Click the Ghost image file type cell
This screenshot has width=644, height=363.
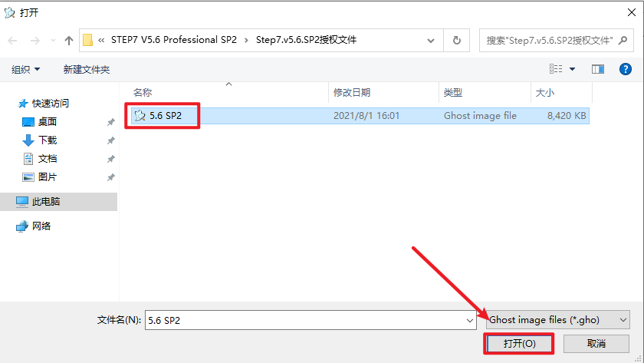pyautogui.click(x=480, y=116)
